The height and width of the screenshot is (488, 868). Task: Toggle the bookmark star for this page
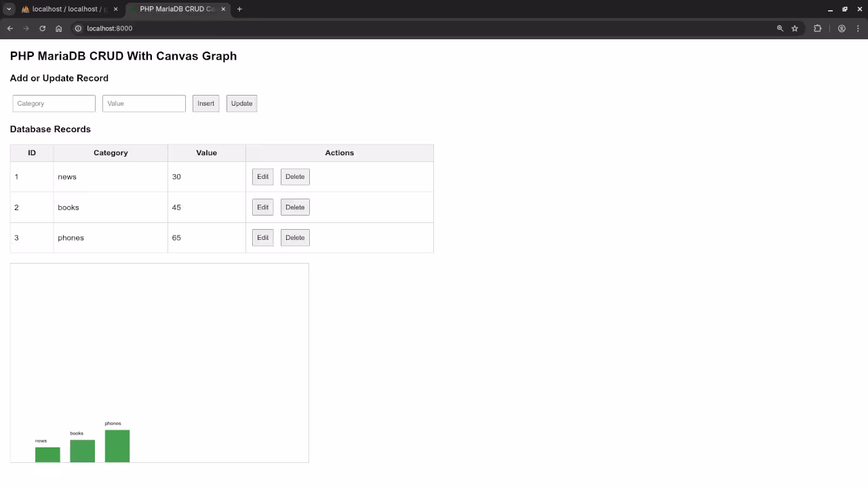coord(795,28)
